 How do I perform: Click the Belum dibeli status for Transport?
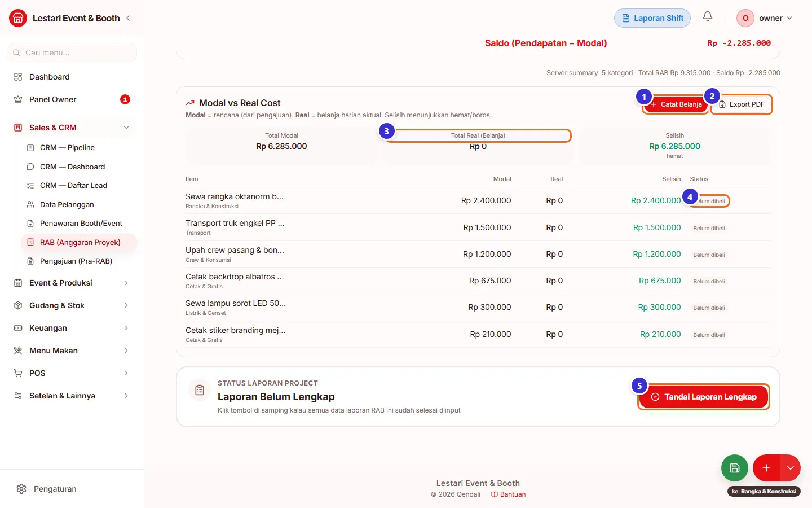pyautogui.click(x=709, y=228)
